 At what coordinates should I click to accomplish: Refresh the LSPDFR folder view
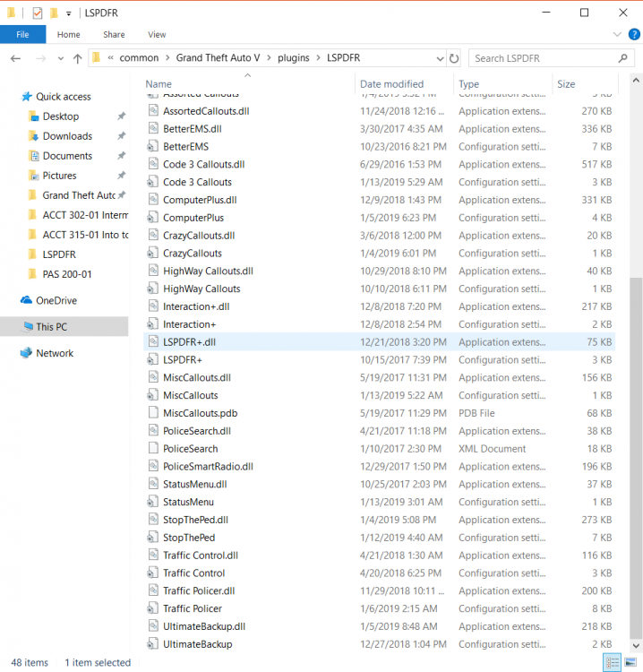pos(454,58)
